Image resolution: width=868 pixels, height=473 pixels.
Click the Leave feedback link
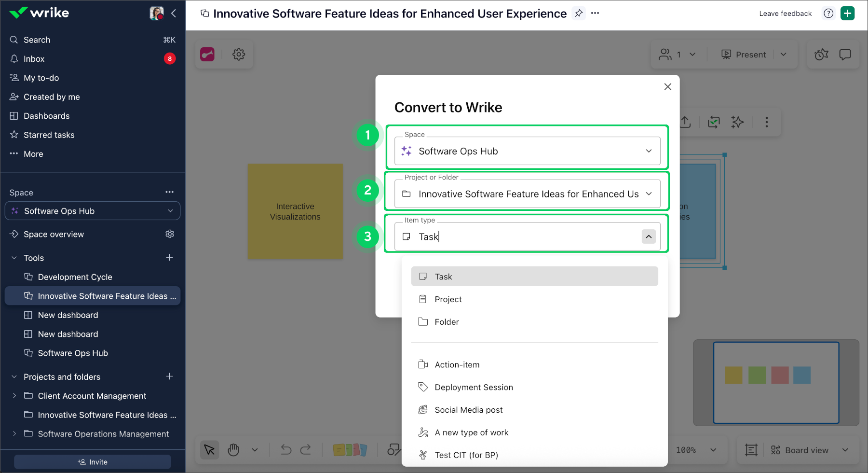coord(785,13)
